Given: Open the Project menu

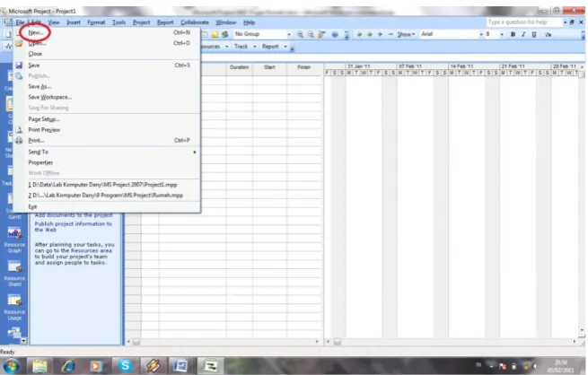Looking at the screenshot, I should coord(141,22).
